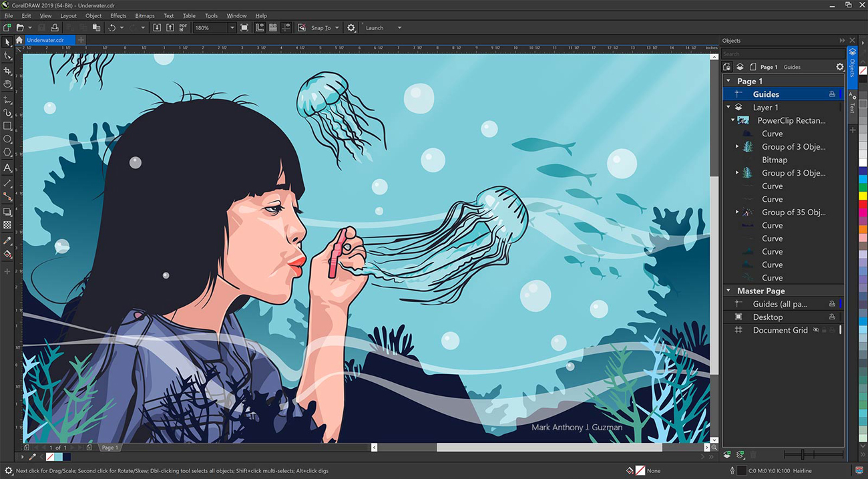
Task: Open the Objects panel settings gear
Action: coord(840,67)
